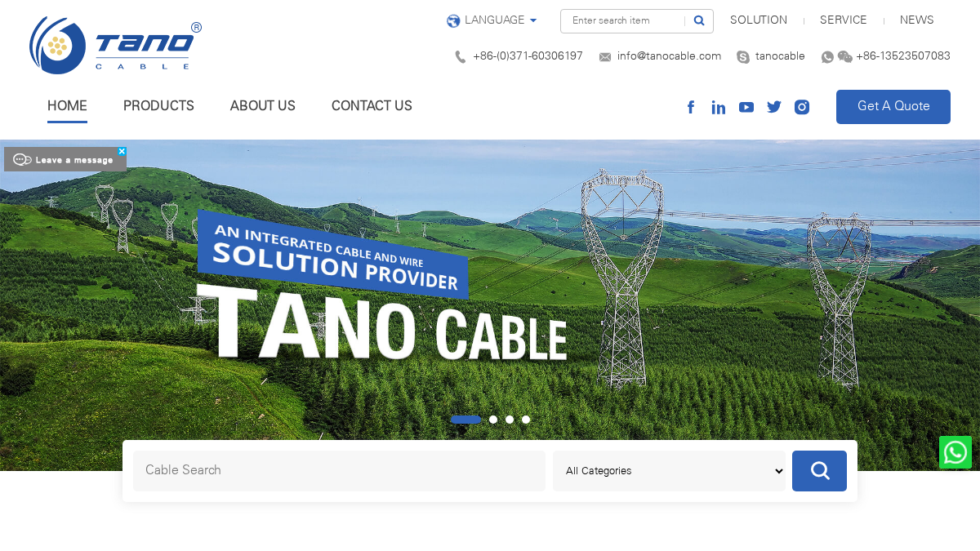Click the LANGUAGE label
The height and width of the screenshot is (551, 980).
tap(494, 20)
